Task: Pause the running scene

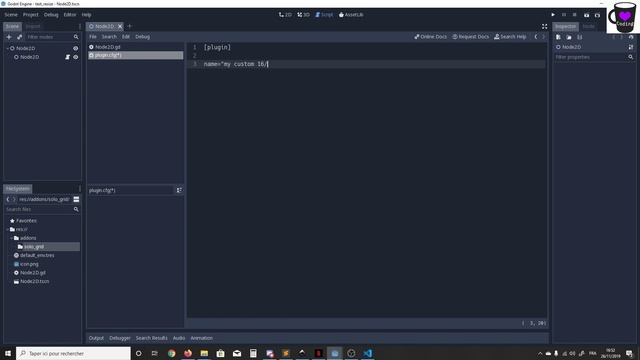Action: coord(564,15)
